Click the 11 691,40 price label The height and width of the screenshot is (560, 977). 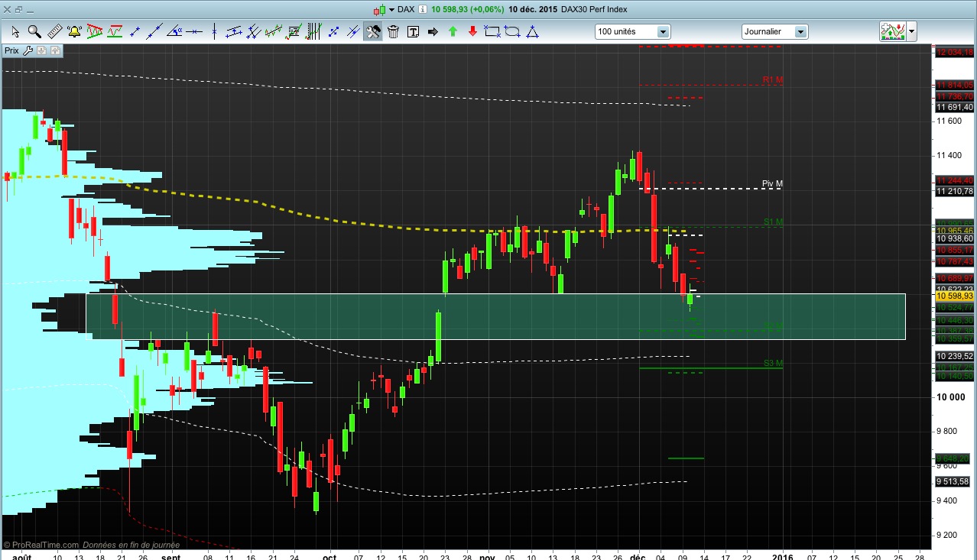coord(955,108)
